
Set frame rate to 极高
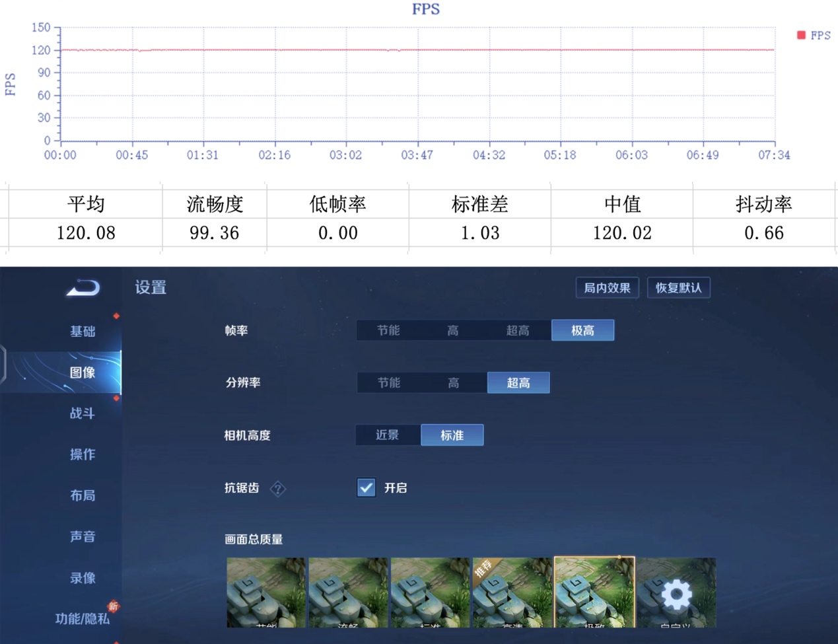point(582,330)
